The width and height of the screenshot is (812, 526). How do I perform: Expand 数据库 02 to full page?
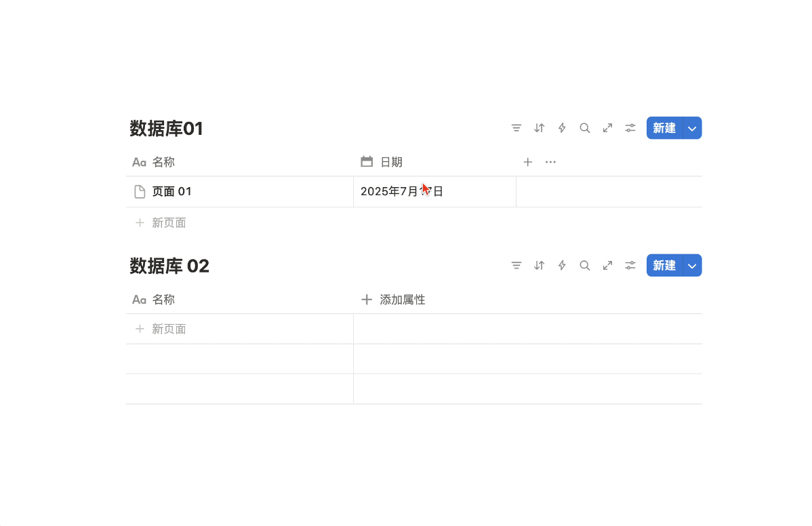[607, 266]
